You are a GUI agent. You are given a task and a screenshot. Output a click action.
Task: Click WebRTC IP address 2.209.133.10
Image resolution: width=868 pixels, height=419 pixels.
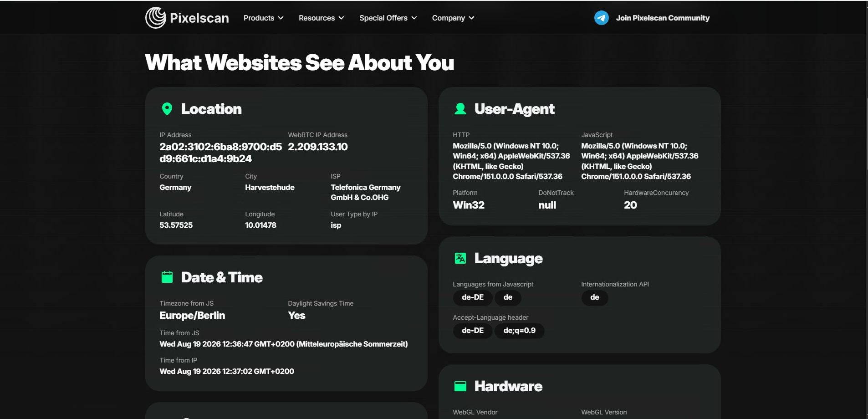point(318,147)
